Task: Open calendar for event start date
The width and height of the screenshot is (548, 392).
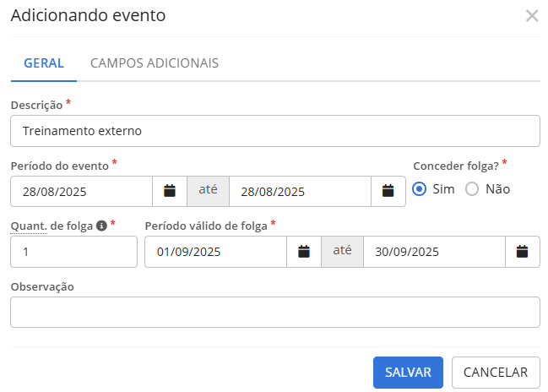Action: pos(170,191)
